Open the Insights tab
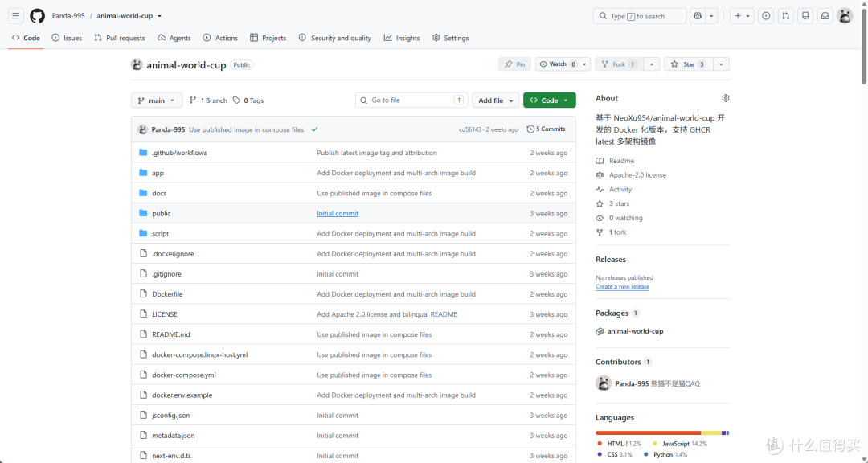The height and width of the screenshot is (463, 868). coord(402,38)
